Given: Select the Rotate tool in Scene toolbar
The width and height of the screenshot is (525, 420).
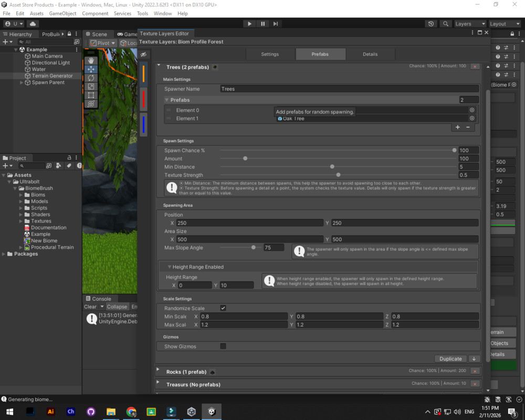Looking at the screenshot, I should coord(91,78).
